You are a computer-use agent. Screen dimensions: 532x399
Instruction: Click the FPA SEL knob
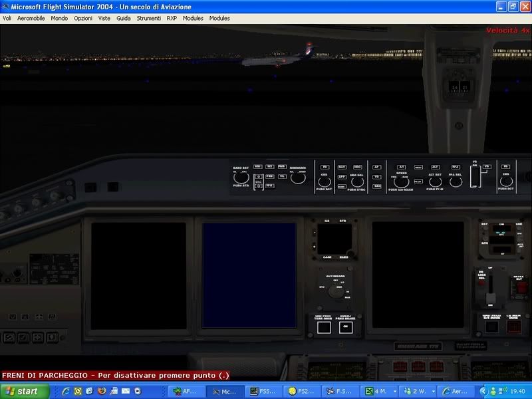click(456, 182)
